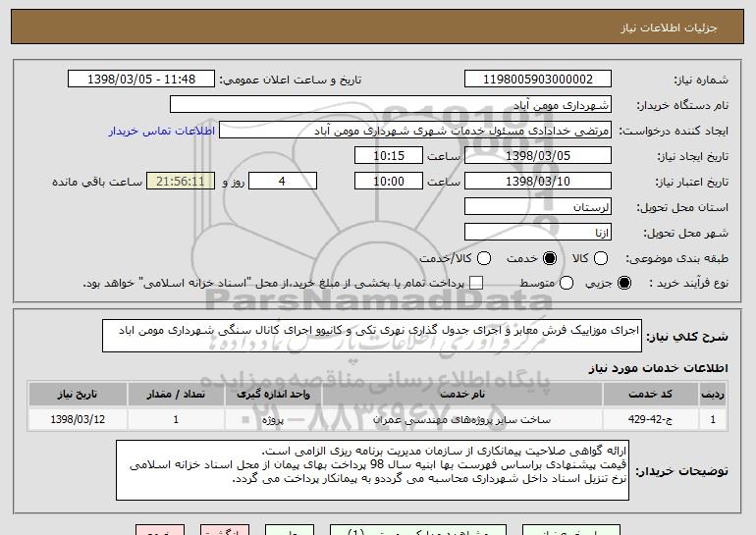Click the نام خدمت column header

pyautogui.click(x=461, y=395)
